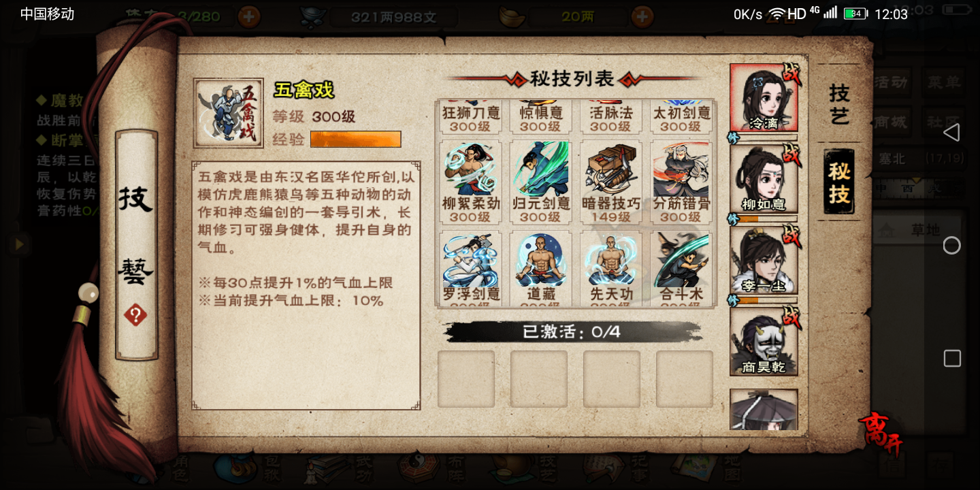Click the 五禽戏 experience progress bar

coord(355,140)
